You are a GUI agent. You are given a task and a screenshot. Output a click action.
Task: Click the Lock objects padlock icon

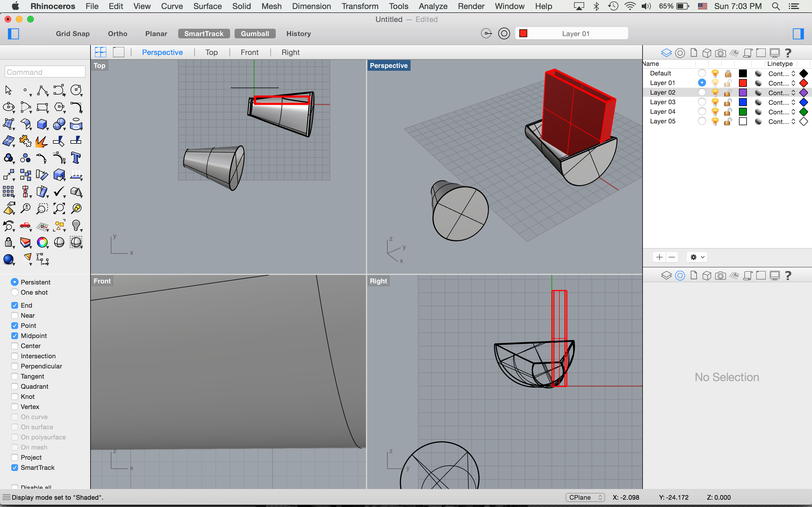pyautogui.click(x=8, y=242)
